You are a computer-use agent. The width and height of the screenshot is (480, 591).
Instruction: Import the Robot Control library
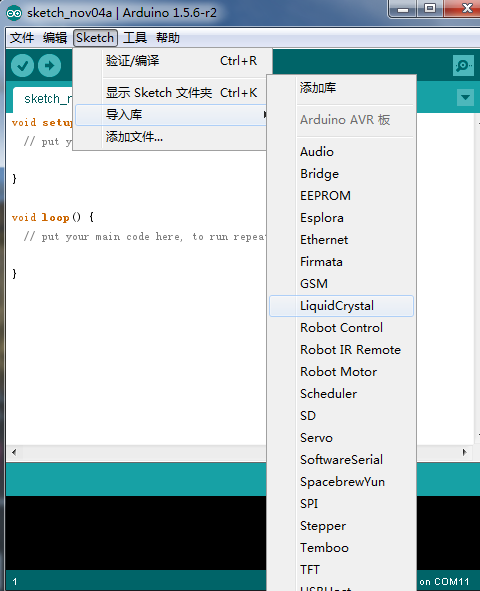[341, 328]
